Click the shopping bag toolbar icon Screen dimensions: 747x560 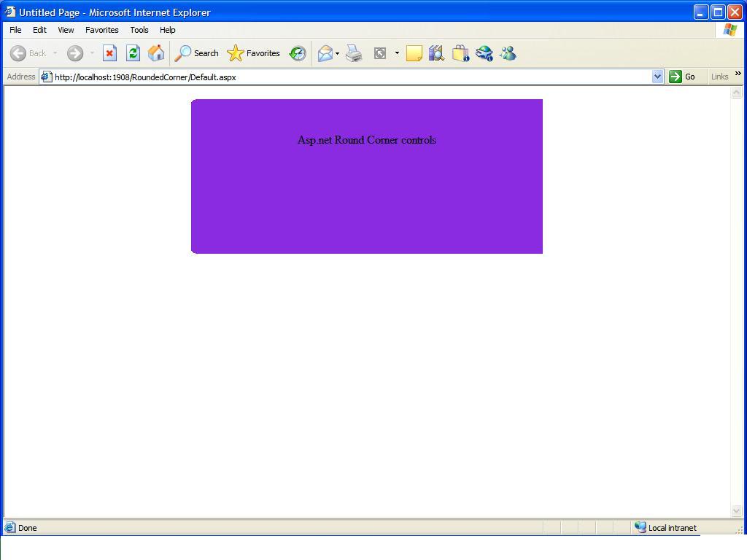pos(460,53)
